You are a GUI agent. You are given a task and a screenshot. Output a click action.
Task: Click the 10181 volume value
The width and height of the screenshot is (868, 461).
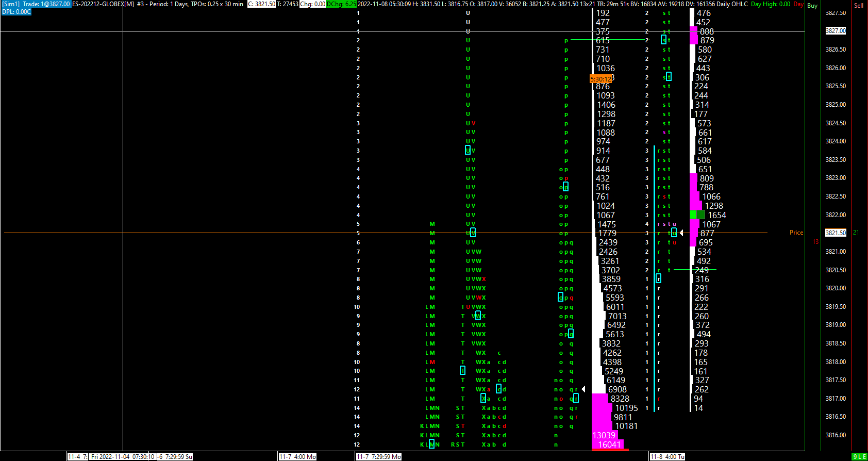coord(626,426)
